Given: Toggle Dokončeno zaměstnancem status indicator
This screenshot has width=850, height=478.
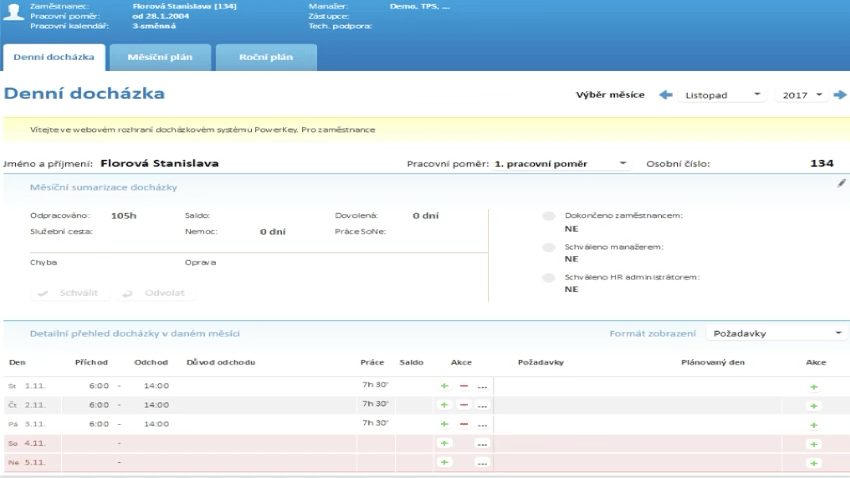Looking at the screenshot, I should point(549,216).
